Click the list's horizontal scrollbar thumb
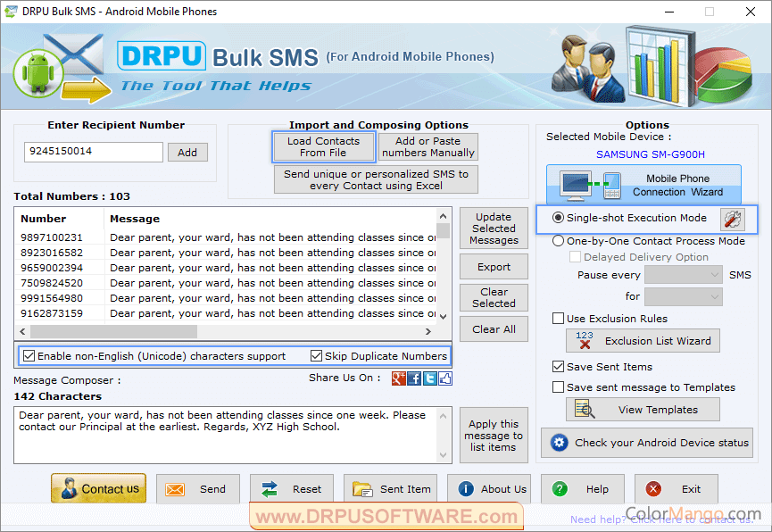Viewport: 772px width, 532px height. 113,331
